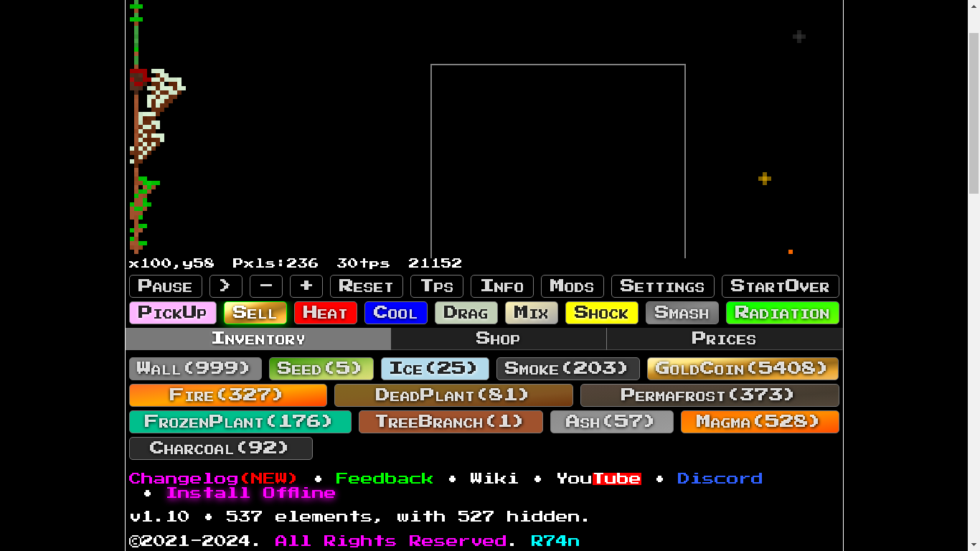Enable the Shock tool
The width and height of the screenshot is (980, 551).
(x=601, y=313)
